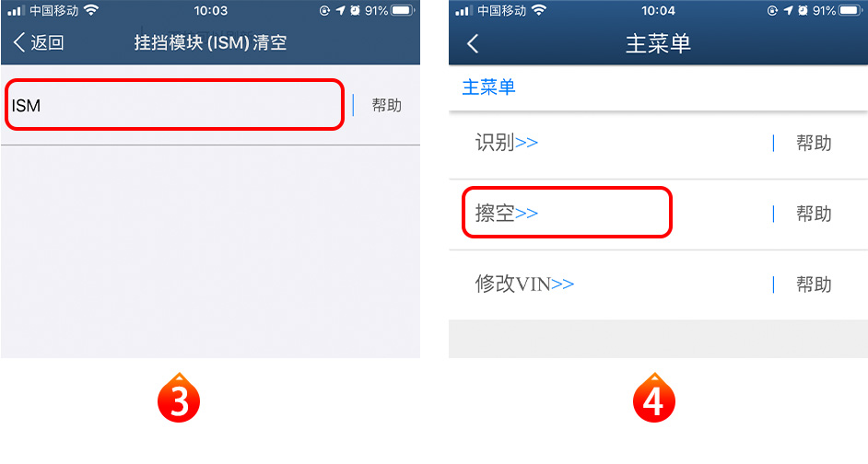868x464 pixels.
Task: Expand the 识别>> menu item
Action: coord(506,143)
